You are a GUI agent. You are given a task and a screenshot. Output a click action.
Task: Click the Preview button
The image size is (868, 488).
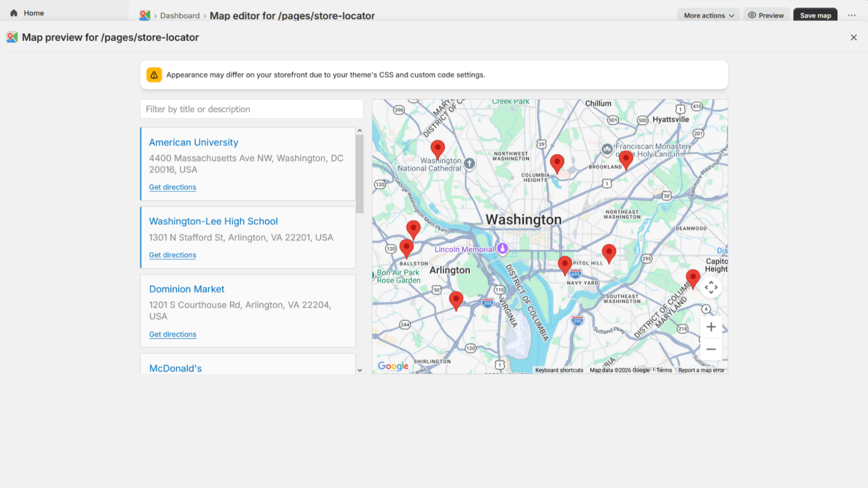(766, 15)
